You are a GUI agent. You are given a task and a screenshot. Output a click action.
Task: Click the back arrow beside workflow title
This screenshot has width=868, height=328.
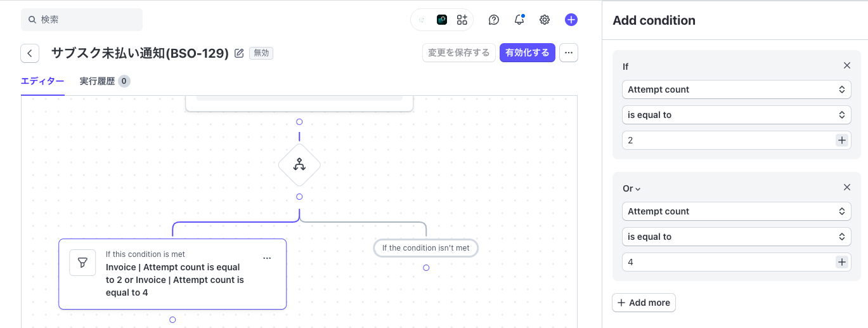click(30, 53)
